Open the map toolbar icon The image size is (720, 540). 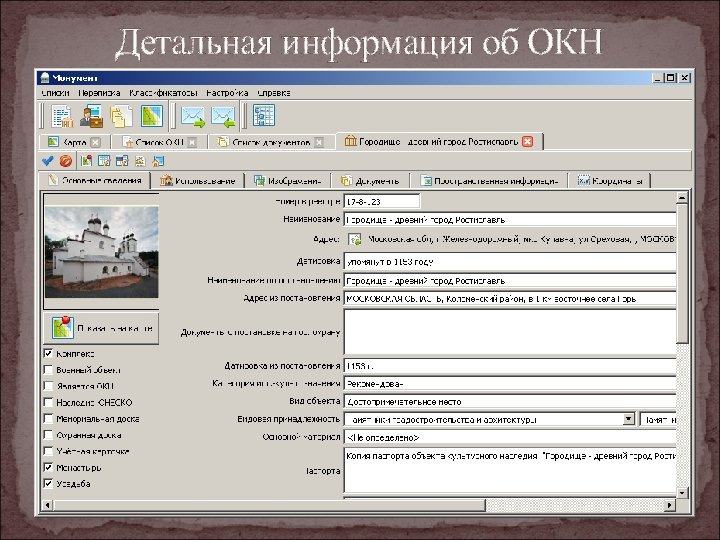pyautogui.click(x=152, y=116)
